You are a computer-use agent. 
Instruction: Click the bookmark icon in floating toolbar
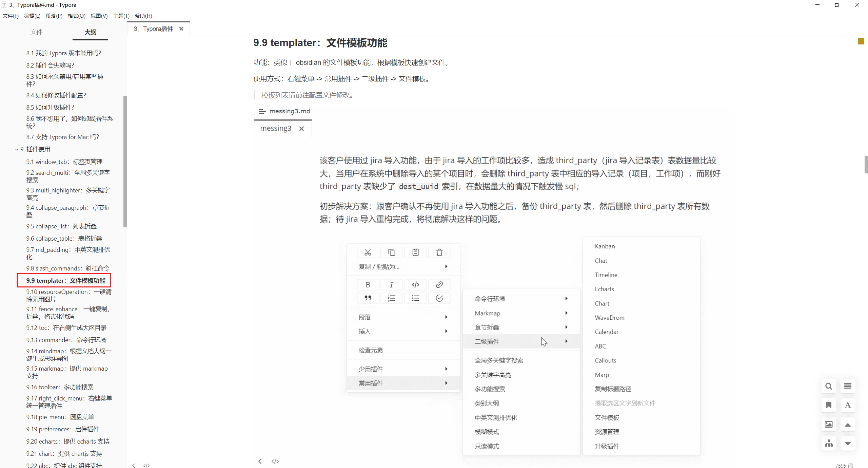[829, 405]
